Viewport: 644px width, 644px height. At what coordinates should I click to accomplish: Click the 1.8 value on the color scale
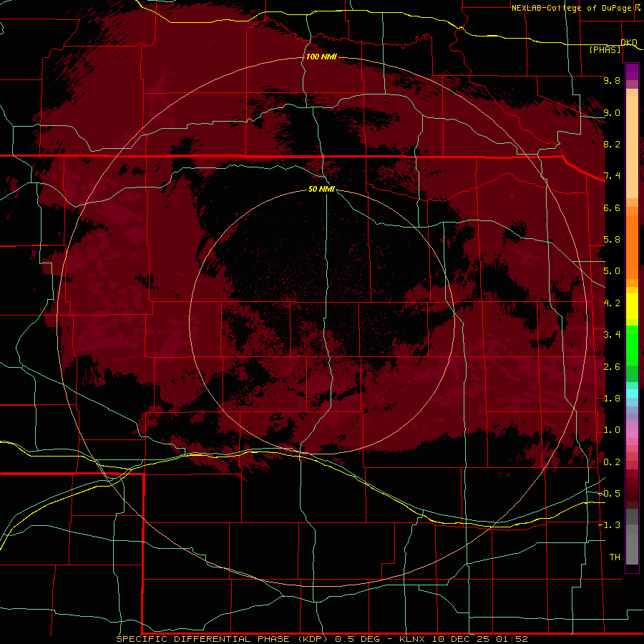[x=612, y=399]
